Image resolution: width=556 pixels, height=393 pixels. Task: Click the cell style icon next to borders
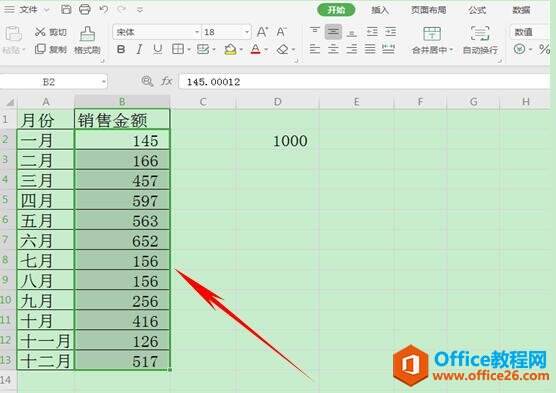(203, 49)
